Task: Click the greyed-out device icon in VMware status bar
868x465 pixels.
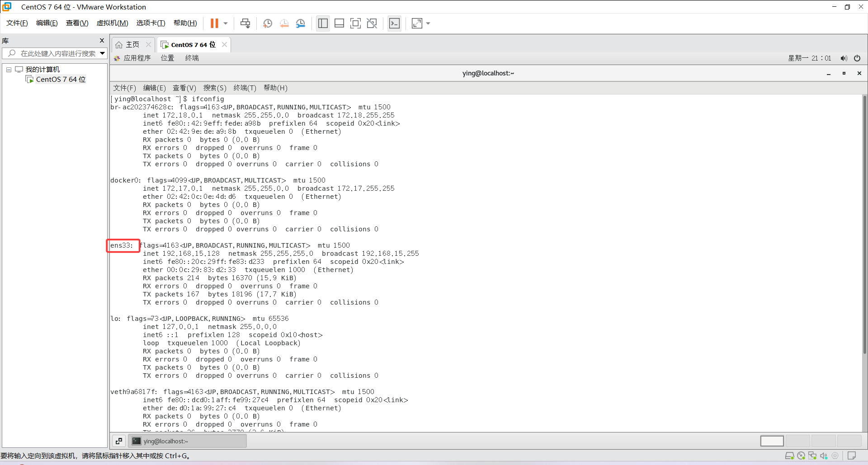Action: click(x=835, y=456)
